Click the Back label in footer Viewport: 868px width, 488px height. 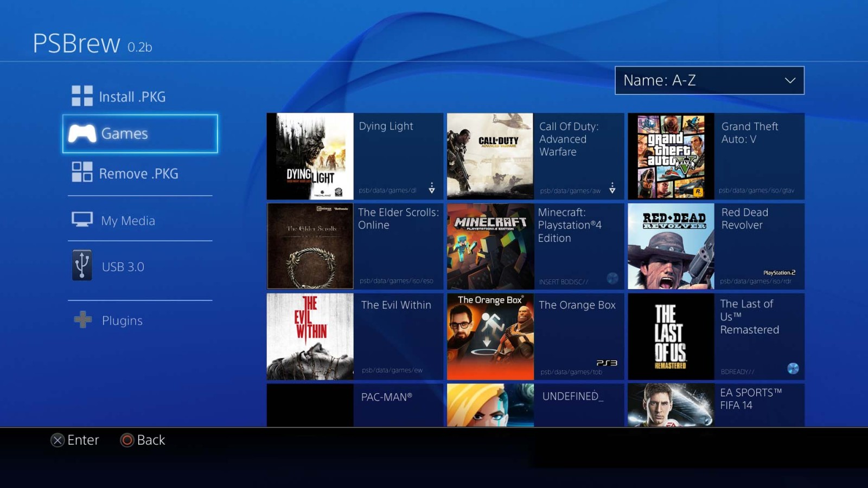151,440
